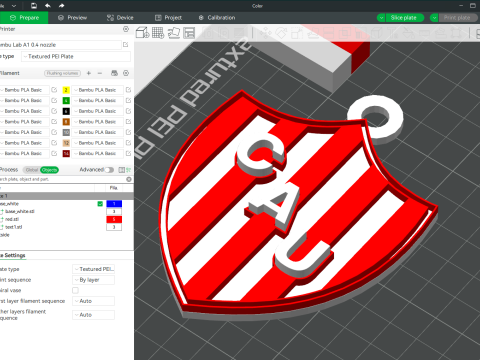Open filament 2 Bambu PLA Basic dropdown

(x=97, y=90)
